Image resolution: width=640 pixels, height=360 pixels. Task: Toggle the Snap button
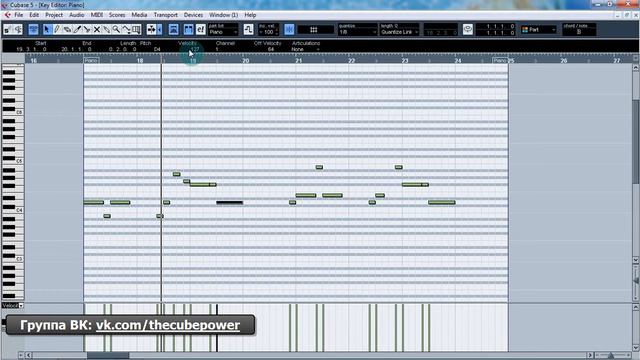289,29
